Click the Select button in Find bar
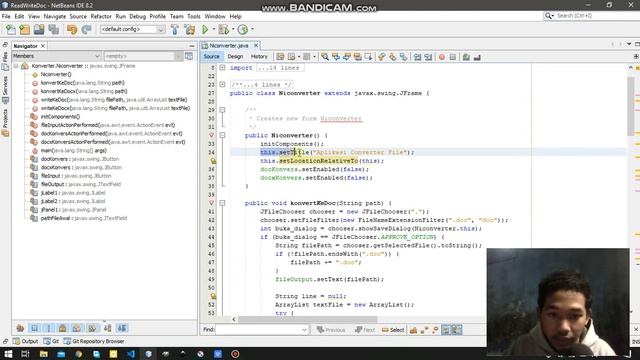This screenshot has height=360, width=640. 393,330
